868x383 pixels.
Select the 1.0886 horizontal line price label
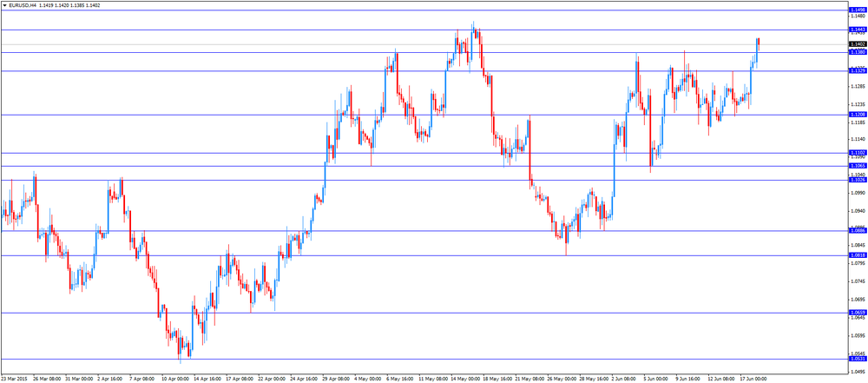857,230
